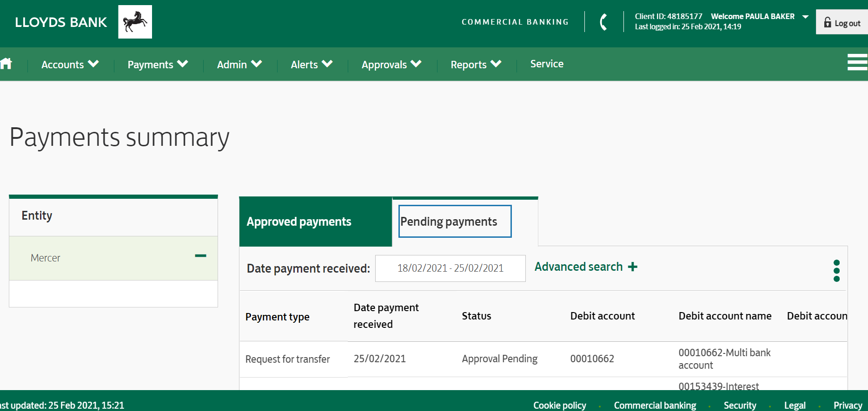This screenshot has width=868, height=411.
Task: Open the Advanced search link
Action: point(578,267)
